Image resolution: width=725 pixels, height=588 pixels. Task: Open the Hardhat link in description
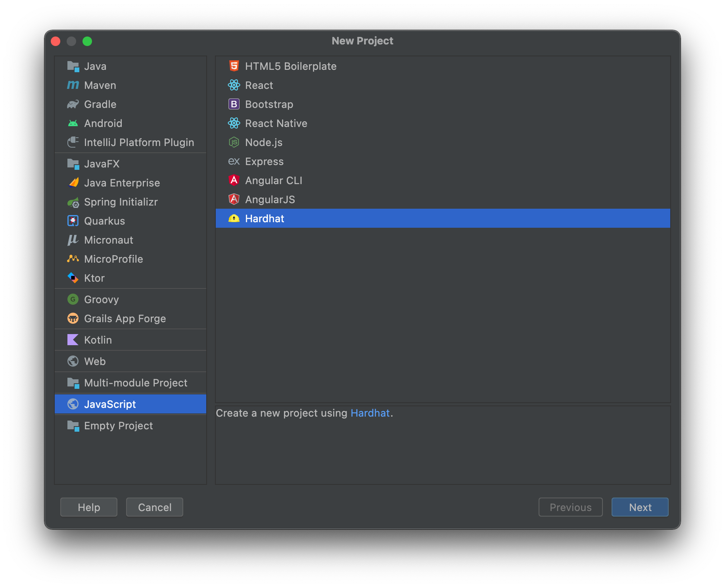coord(370,413)
